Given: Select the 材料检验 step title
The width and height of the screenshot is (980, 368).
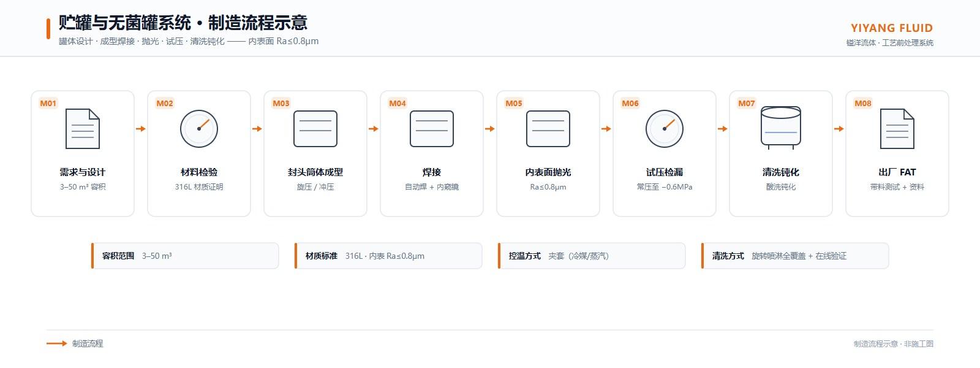Looking at the screenshot, I should click(199, 172).
